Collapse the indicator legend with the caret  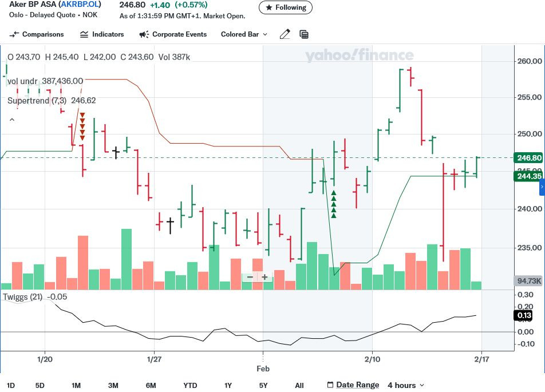[x=12, y=120]
